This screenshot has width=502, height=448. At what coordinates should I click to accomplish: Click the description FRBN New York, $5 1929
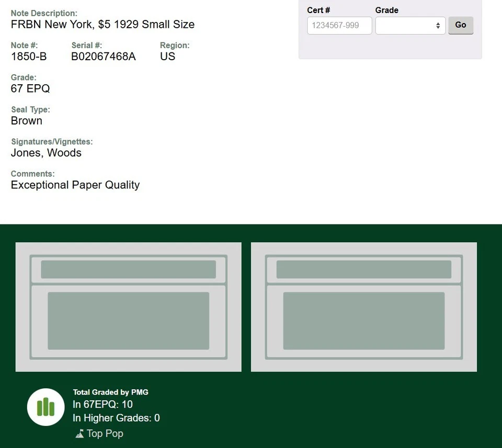[75, 25]
